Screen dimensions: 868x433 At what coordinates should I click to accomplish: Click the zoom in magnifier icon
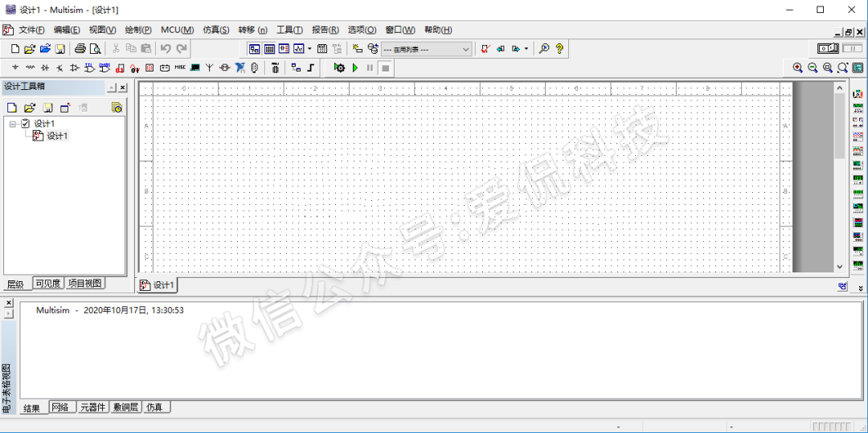click(x=797, y=68)
